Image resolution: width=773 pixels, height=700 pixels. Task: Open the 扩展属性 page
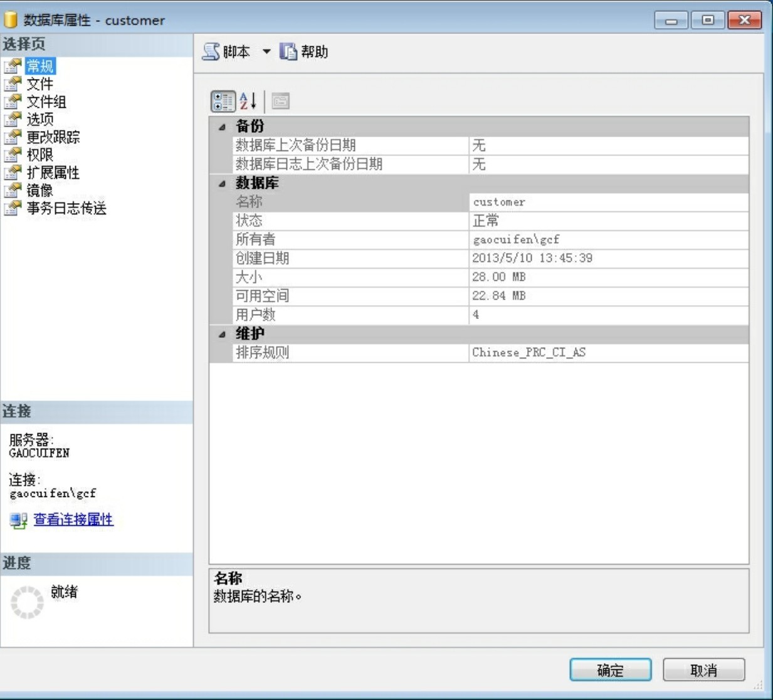53,172
